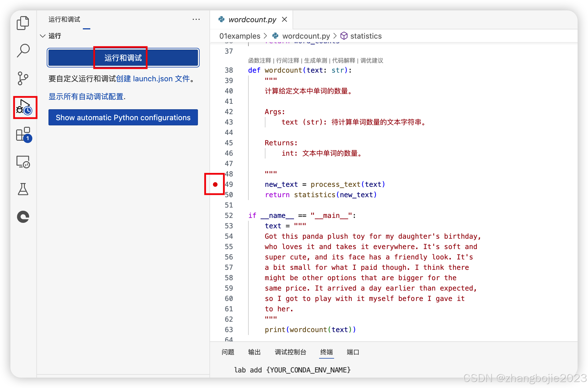This screenshot has width=588, height=388.
Task: Click wordcount.py in the breadcrumb path
Action: (x=306, y=36)
